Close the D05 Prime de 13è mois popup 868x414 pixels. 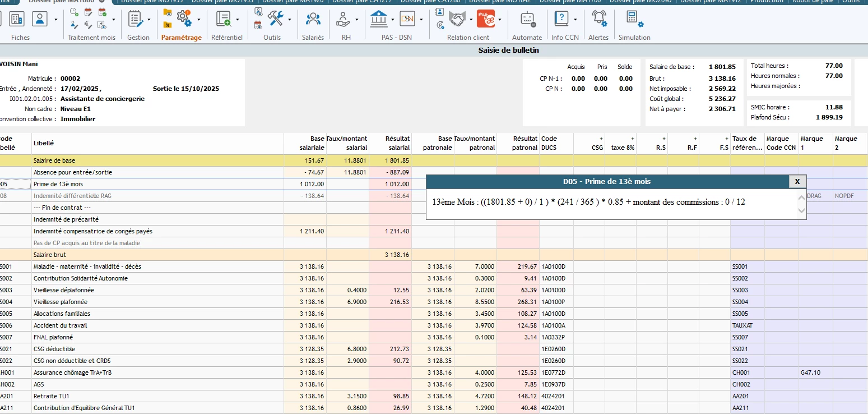click(x=797, y=181)
